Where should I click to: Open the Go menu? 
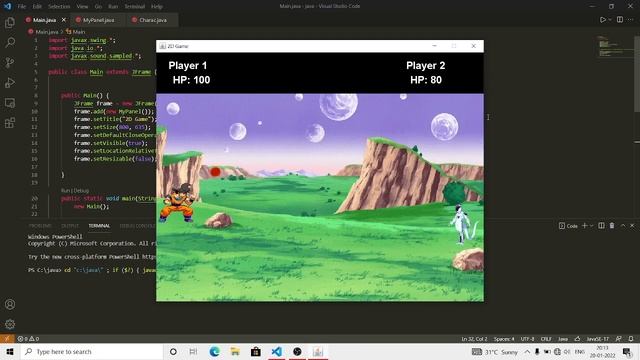coord(98,7)
